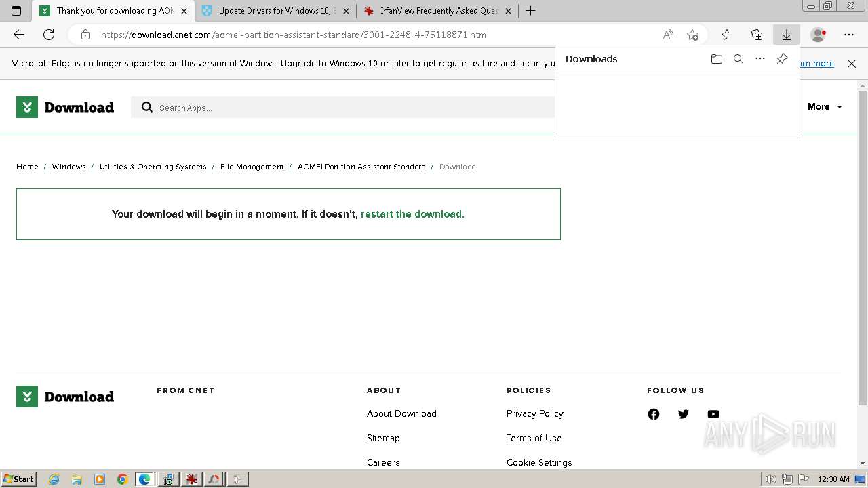Open AOMEI Partition Assistant Standard breadcrumb

point(361,167)
